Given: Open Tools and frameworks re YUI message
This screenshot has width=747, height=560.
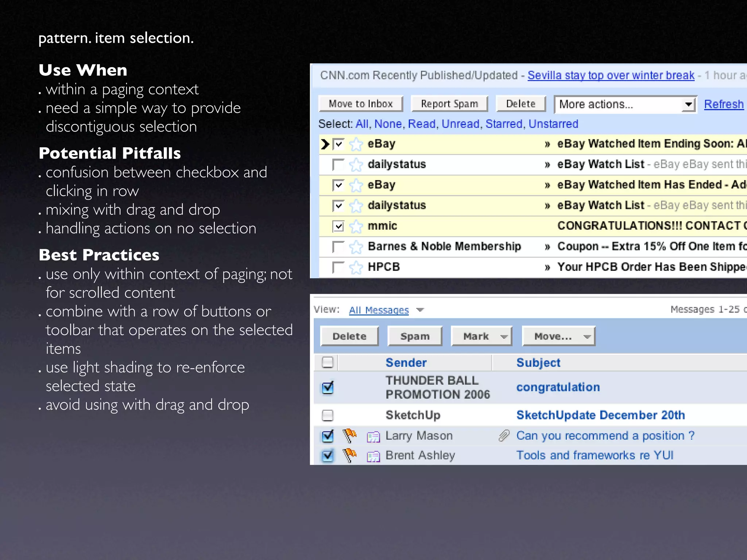Looking at the screenshot, I should pyautogui.click(x=595, y=455).
